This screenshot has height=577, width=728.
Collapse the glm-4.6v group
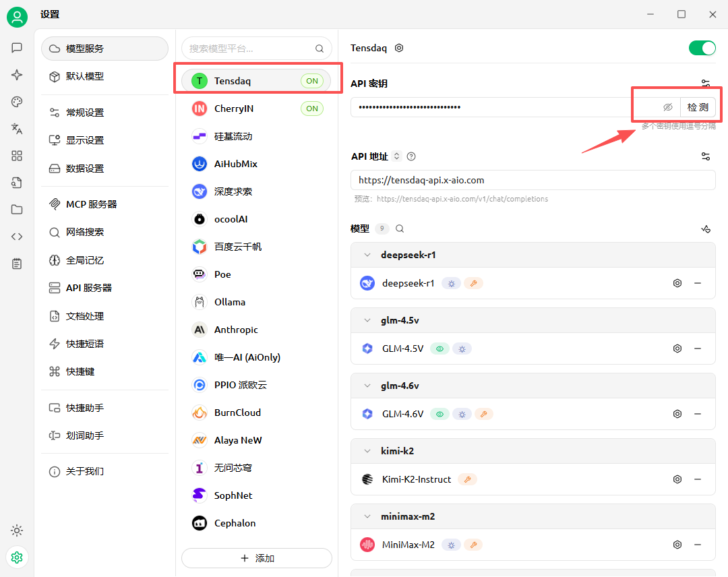pyautogui.click(x=367, y=386)
